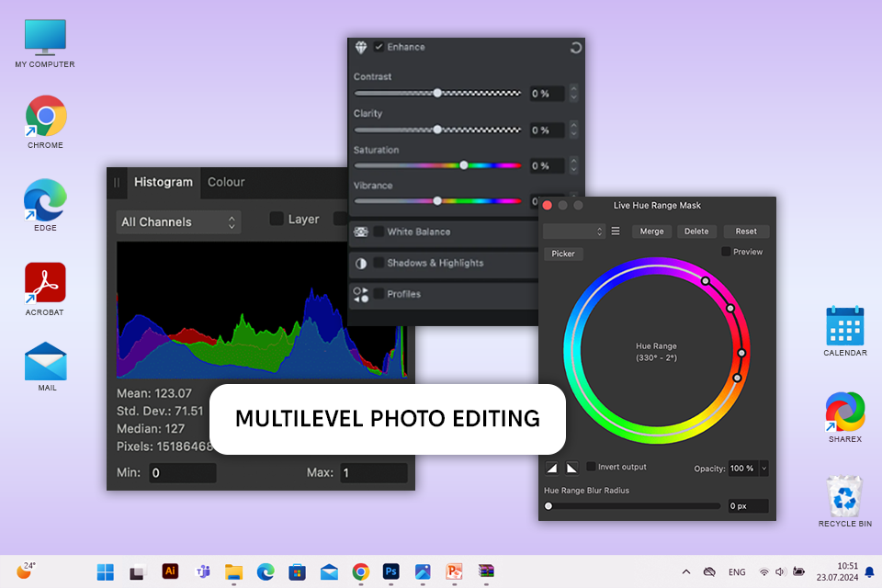Viewport: 882px width, 588px height.
Task: Click the Merge button
Action: (652, 232)
